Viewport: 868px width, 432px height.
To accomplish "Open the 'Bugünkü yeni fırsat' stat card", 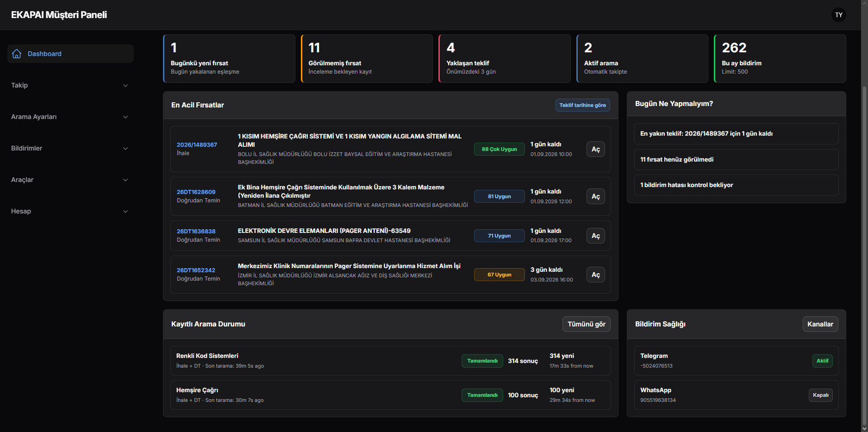I will [229, 59].
